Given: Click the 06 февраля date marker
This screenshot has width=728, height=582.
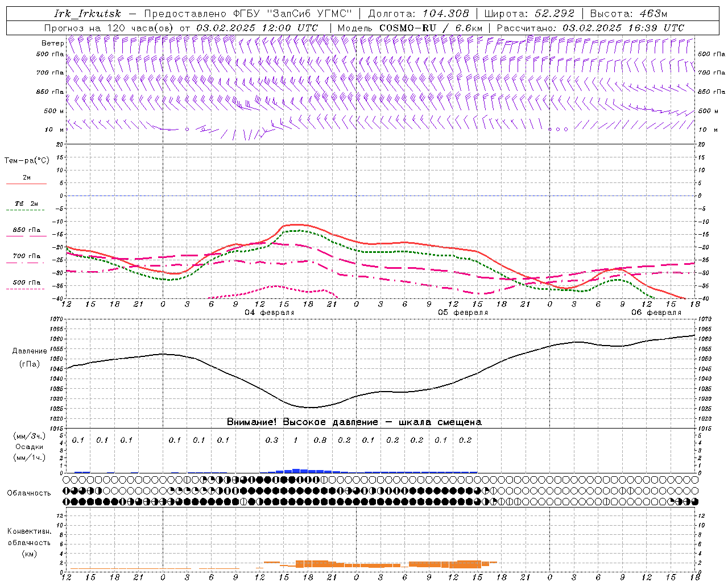Looking at the screenshot, I should pos(656,313).
